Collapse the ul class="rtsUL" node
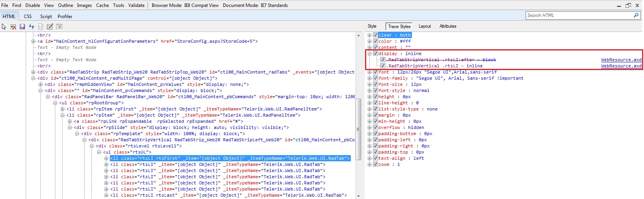Image resolution: width=644 pixels, height=199 pixels. [x=99, y=152]
